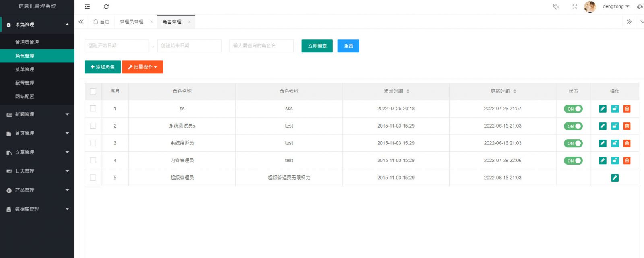Click the 添加角色 button

point(103,67)
